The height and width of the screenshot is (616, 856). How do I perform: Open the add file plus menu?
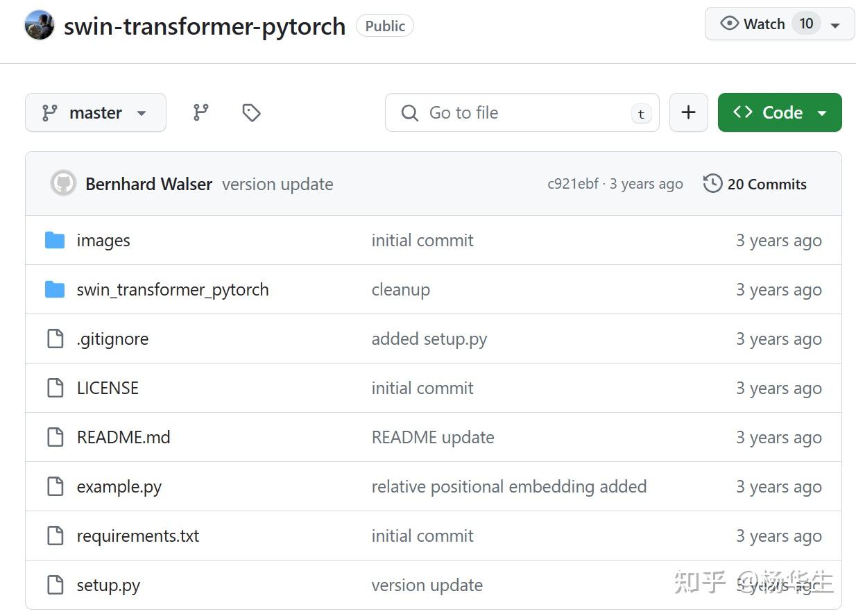coord(688,112)
